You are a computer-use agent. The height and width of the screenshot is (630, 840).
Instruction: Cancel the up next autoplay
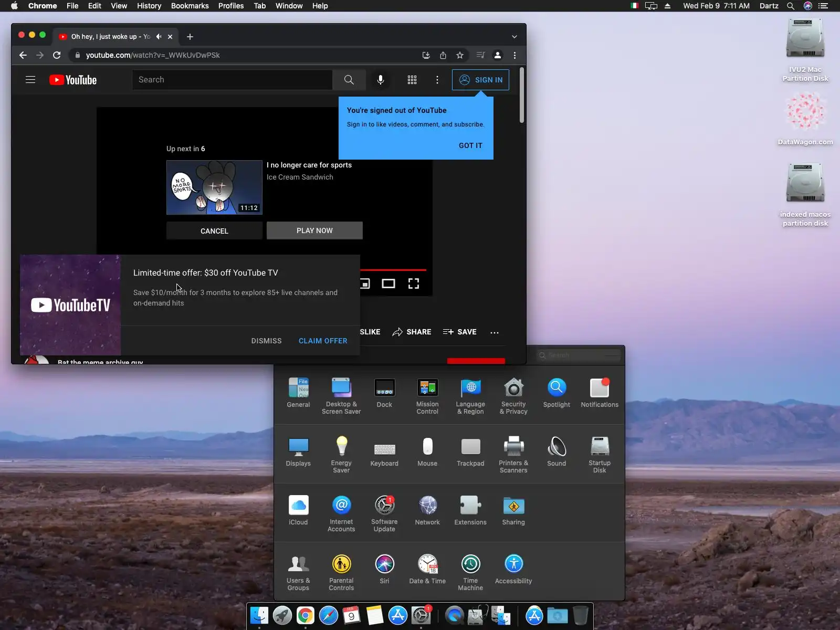[x=214, y=231]
